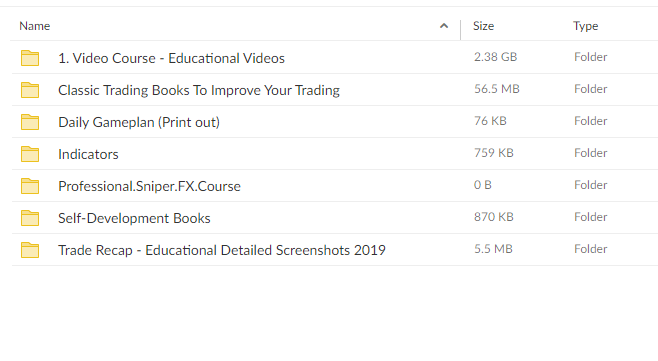Click the Self-Development Books folder icon

click(30, 218)
